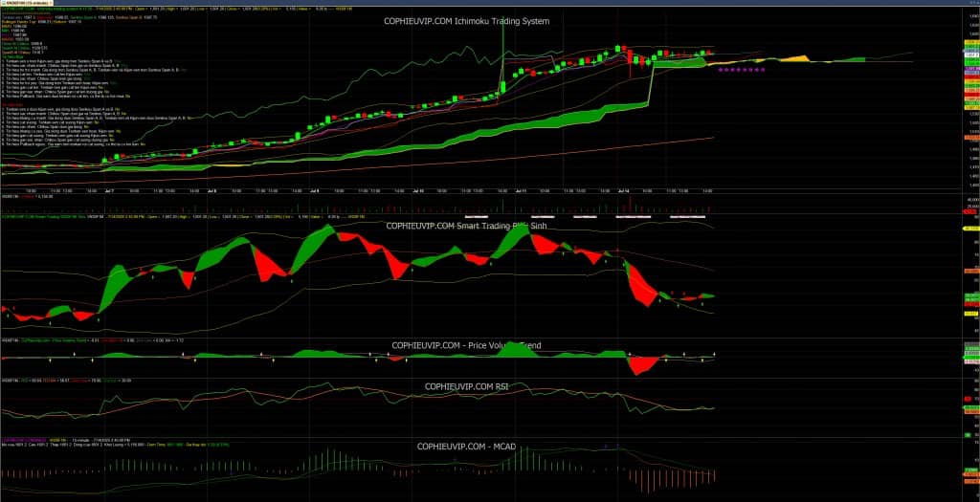This screenshot has height=502, width=980.
Task: Click the COPHIEUVIP.COM RSI pane title
Action: pos(466,386)
